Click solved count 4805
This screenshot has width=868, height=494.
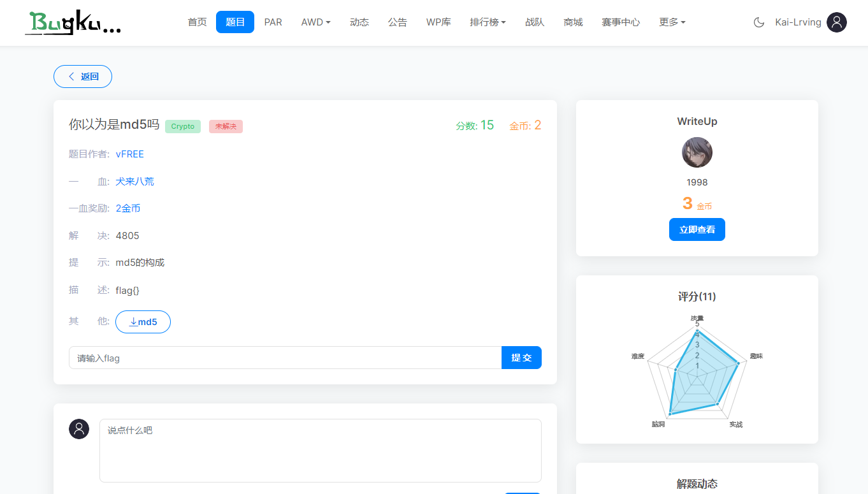tap(127, 236)
